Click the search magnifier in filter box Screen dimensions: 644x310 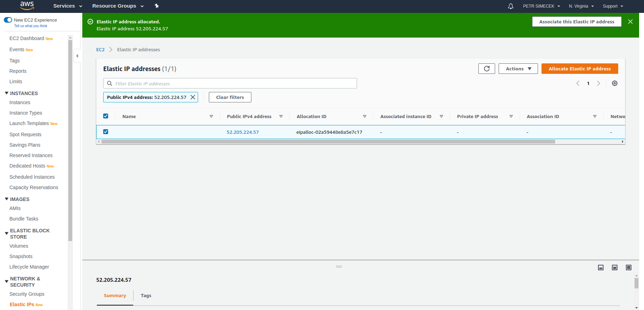pos(109,83)
